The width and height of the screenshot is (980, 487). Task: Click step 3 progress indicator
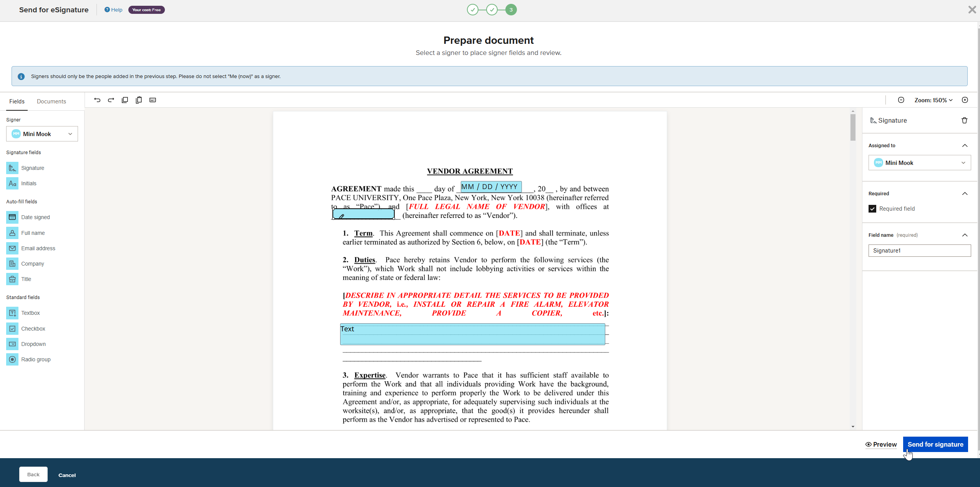[x=511, y=10]
